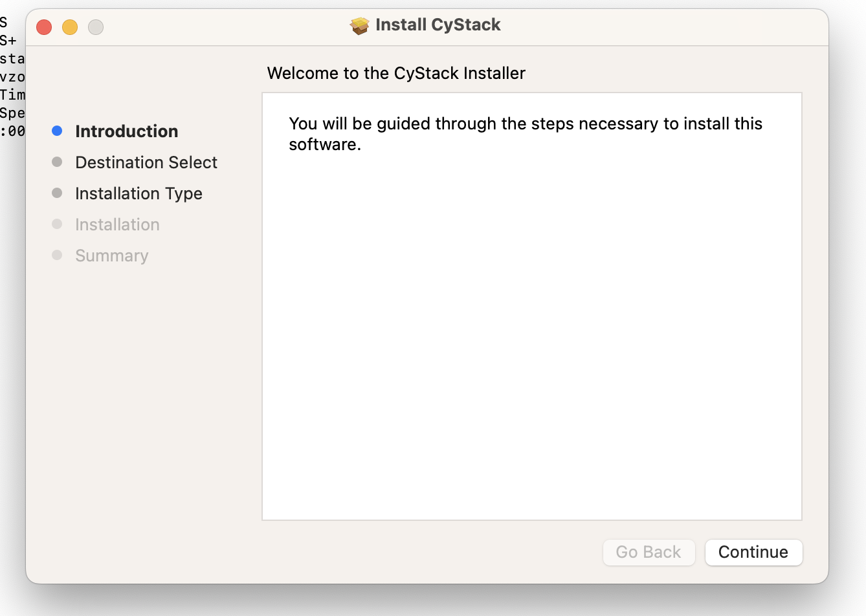Focus the Terminal window behind installer
866x616 pixels.
pyautogui.click(x=12, y=78)
